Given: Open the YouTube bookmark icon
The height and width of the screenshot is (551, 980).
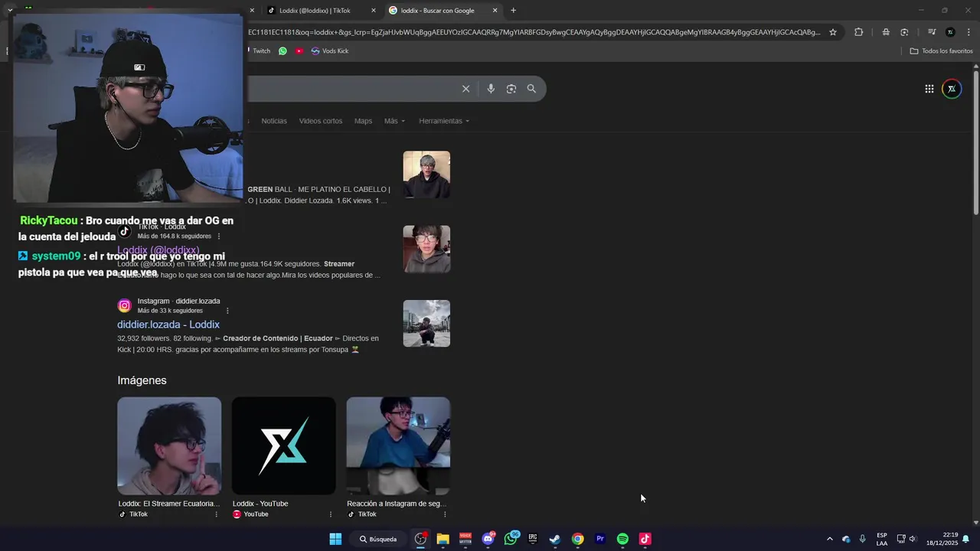Looking at the screenshot, I should click(x=299, y=51).
